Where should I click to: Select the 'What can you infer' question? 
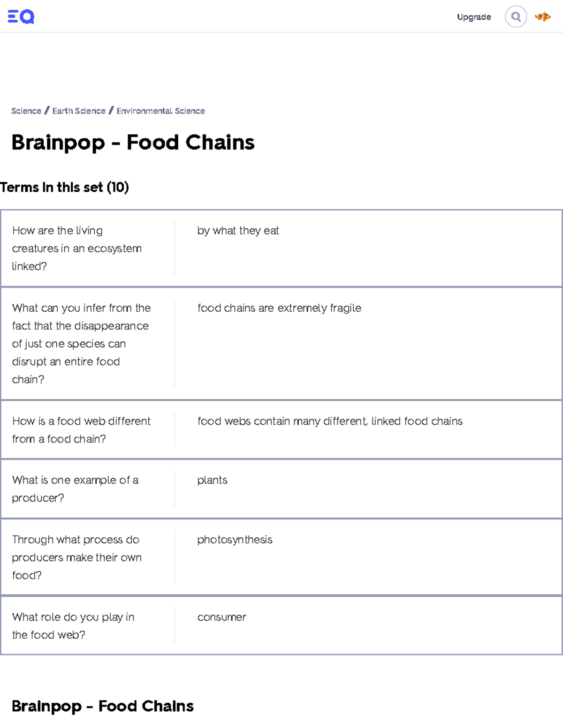(x=81, y=344)
